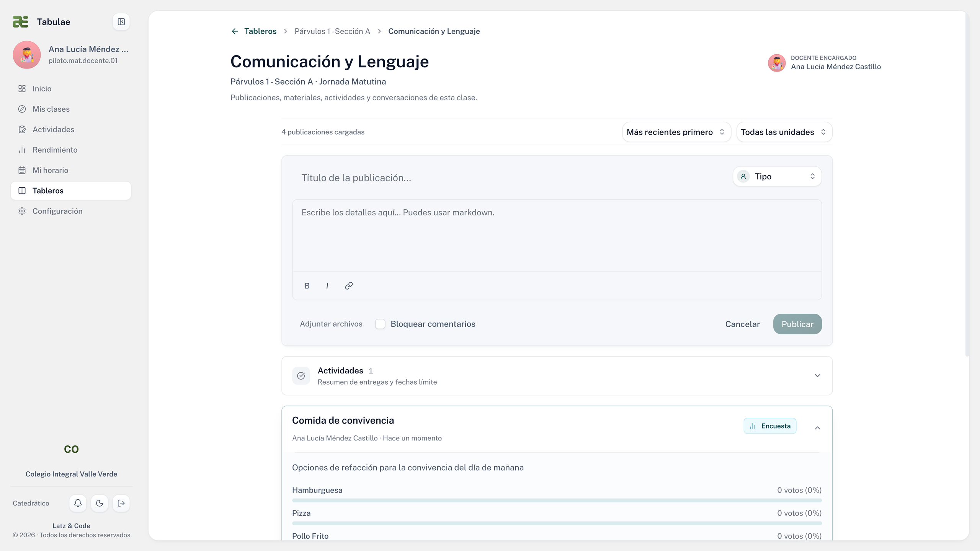Expand the Actividades summary chevron
This screenshot has width=980, height=551.
click(817, 376)
